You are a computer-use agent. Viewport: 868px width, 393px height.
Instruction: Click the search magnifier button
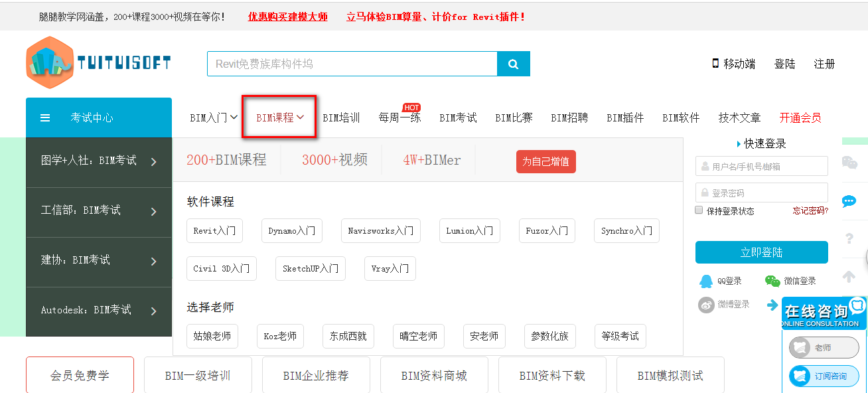click(514, 64)
